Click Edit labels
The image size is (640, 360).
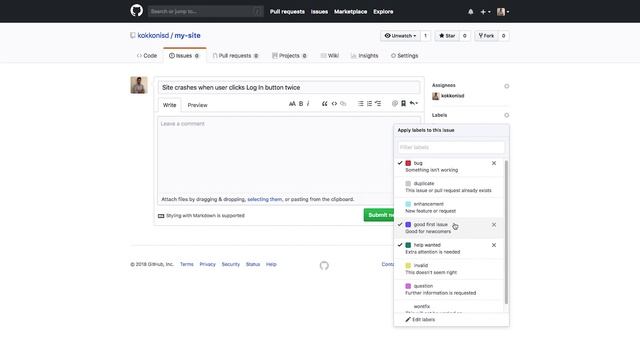[420, 320]
